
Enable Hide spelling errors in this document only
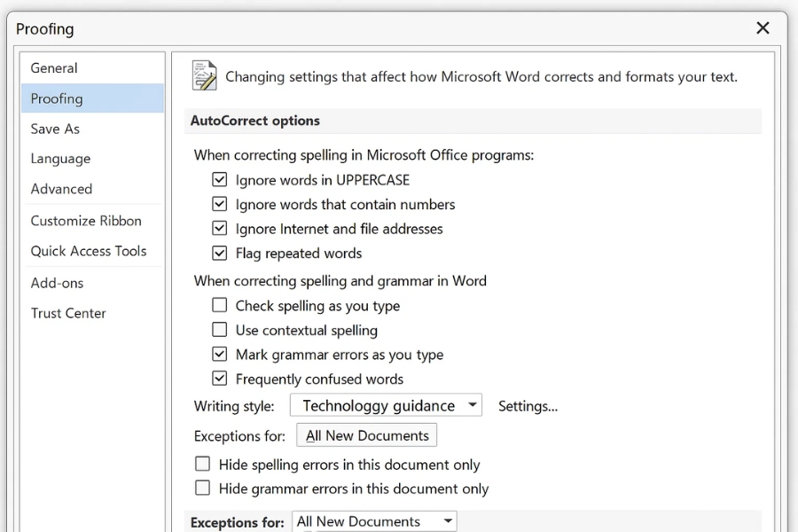[203, 465]
